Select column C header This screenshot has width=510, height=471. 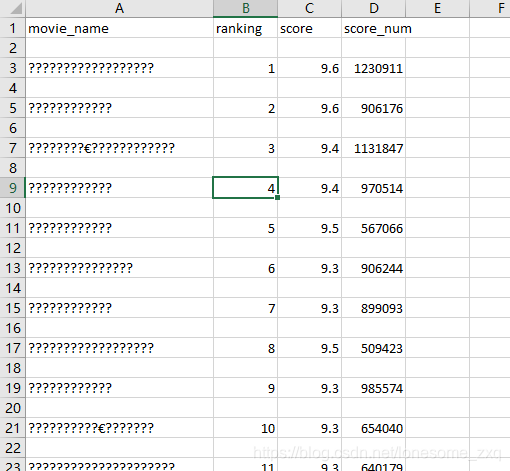[309, 8]
